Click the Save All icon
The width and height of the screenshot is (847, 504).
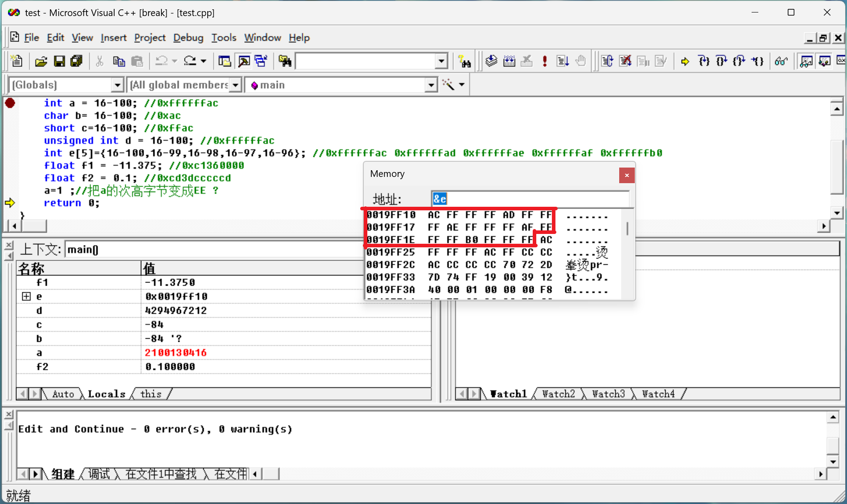pos(77,61)
